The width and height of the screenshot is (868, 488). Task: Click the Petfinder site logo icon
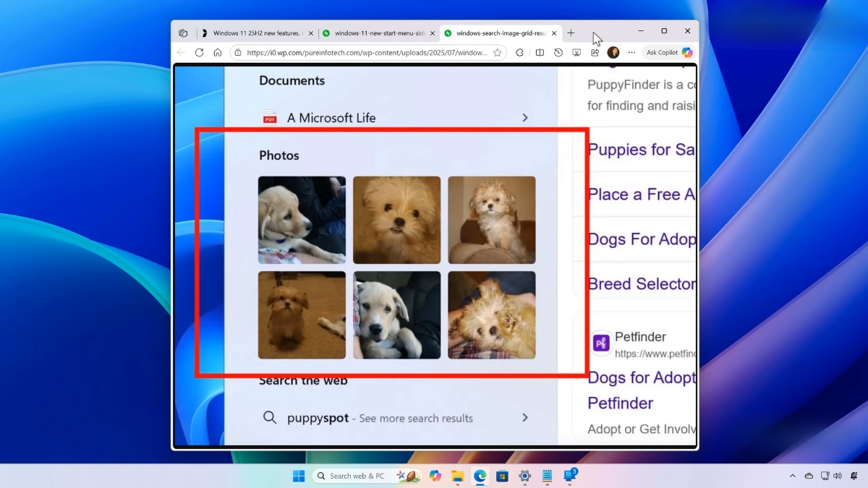tap(601, 343)
